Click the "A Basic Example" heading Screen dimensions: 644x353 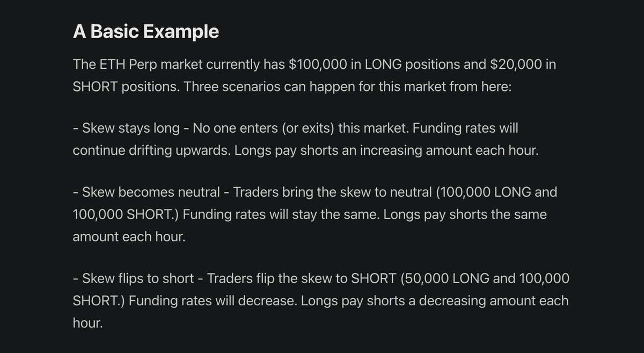pyautogui.click(x=146, y=32)
